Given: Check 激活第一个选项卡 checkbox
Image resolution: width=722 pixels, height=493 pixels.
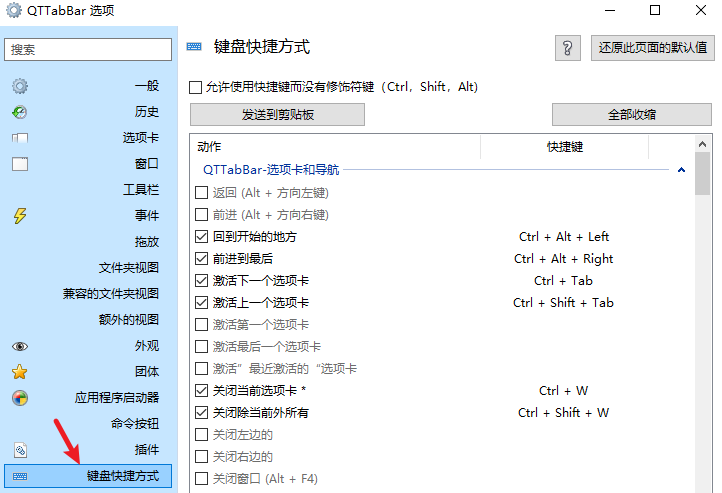Looking at the screenshot, I should (201, 325).
